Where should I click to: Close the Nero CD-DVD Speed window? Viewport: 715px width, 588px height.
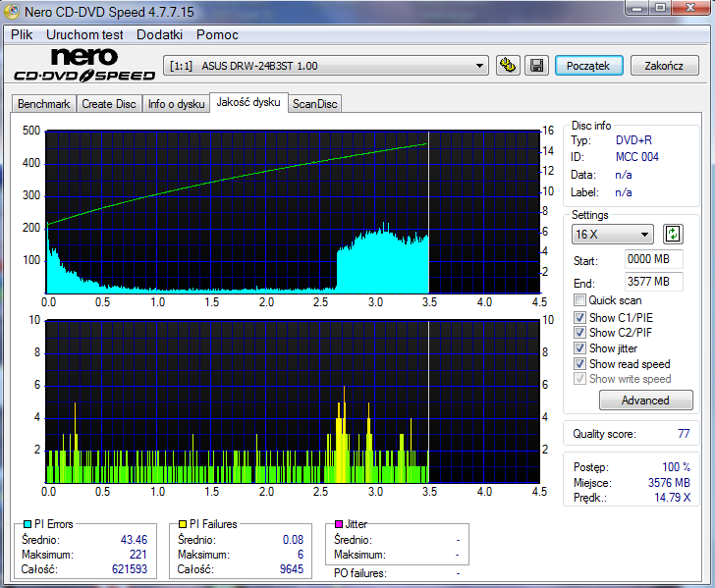690,8
